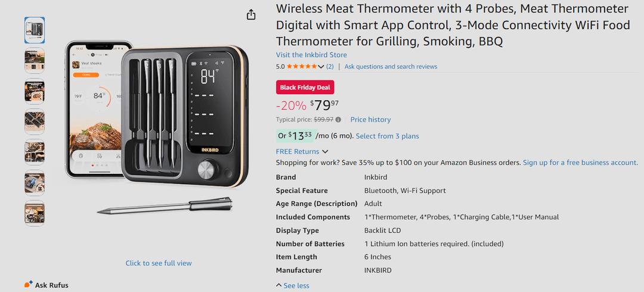Open Ask questions and search reviews

pos(391,67)
